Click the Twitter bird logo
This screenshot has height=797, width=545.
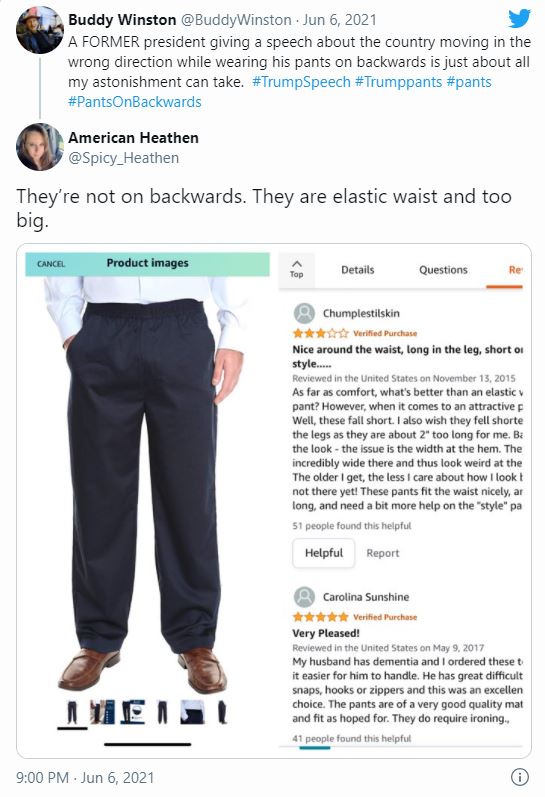[x=519, y=19]
